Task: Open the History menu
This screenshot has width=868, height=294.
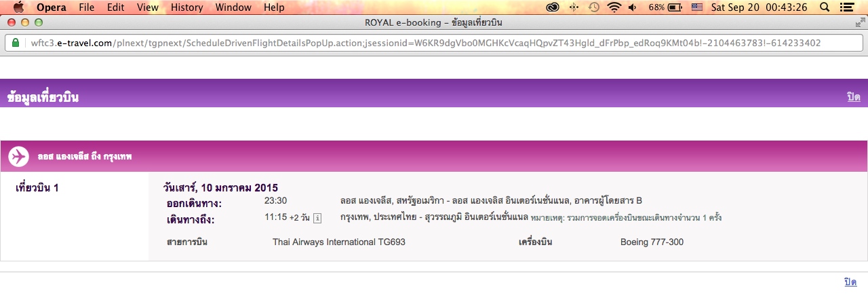Action: click(x=186, y=7)
